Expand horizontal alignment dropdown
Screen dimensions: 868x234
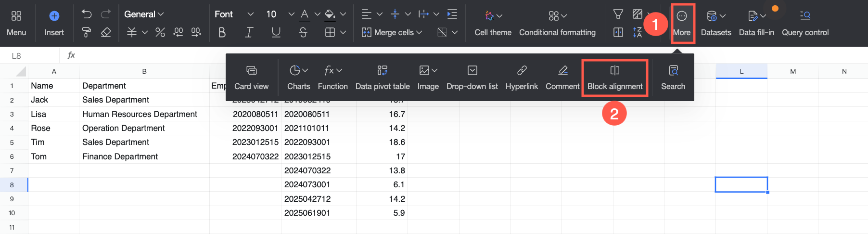point(380,14)
